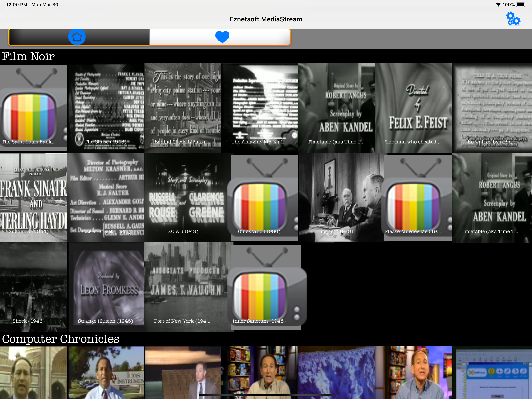Screen dimensions: 532x399
Task: Open Computer Chronicles episode with man beside brick wall
Action: tap(182, 372)
